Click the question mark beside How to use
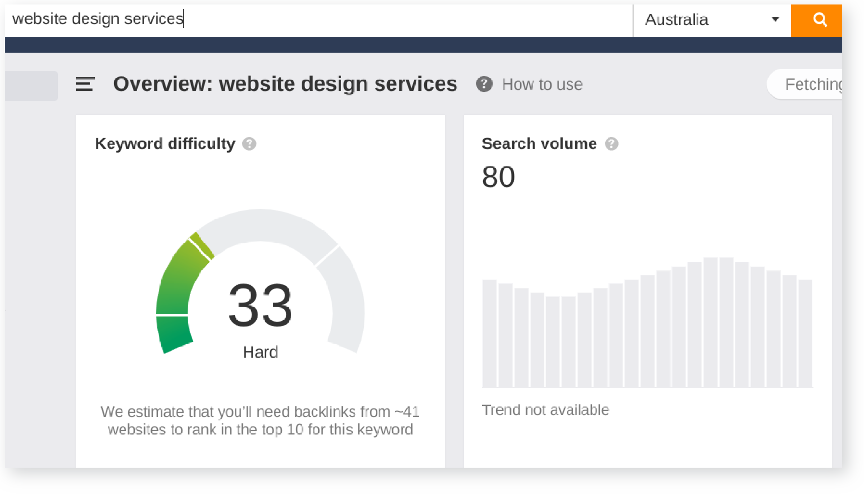The width and height of the screenshot is (864, 504). pyautogui.click(x=484, y=84)
